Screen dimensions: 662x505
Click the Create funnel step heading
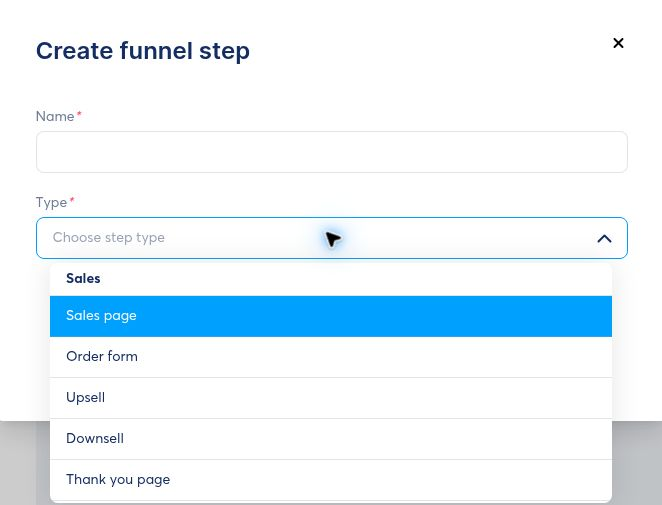click(143, 51)
